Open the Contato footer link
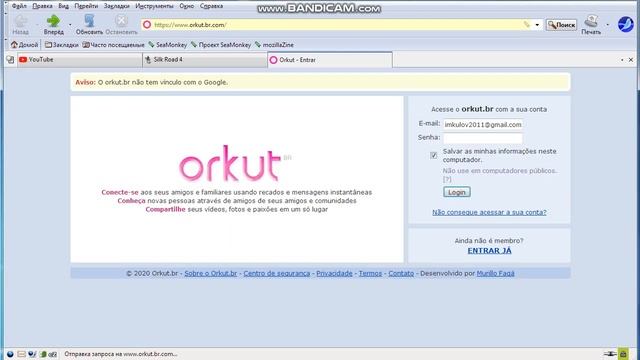The width and height of the screenshot is (640, 360). coord(401,273)
